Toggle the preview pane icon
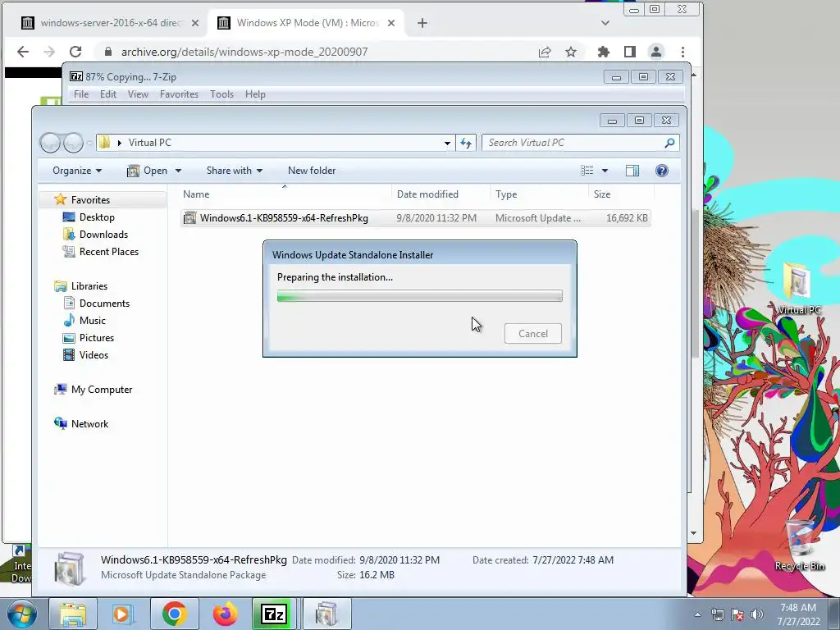 pyautogui.click(x=632, y=171)
